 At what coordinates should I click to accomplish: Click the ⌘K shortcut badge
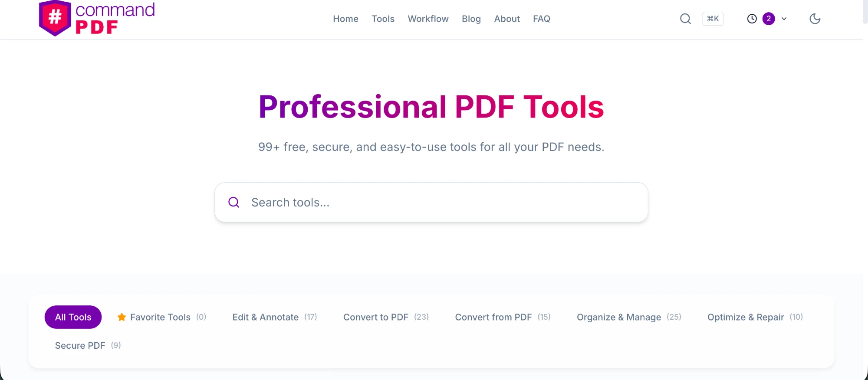[x=713, y=19]
